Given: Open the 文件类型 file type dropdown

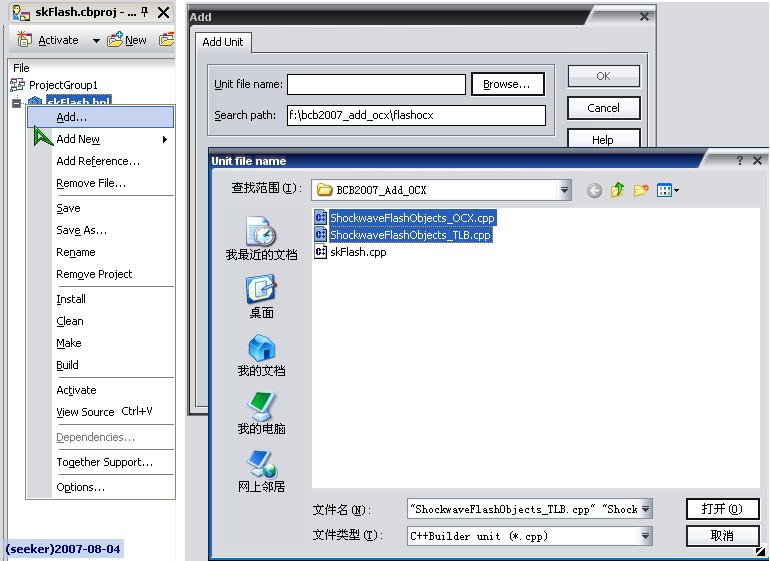Looking at the screenshot, I should coord(646,536).
